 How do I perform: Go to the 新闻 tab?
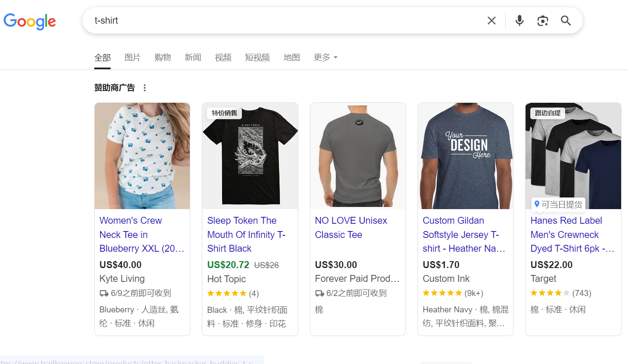[193, 58]
